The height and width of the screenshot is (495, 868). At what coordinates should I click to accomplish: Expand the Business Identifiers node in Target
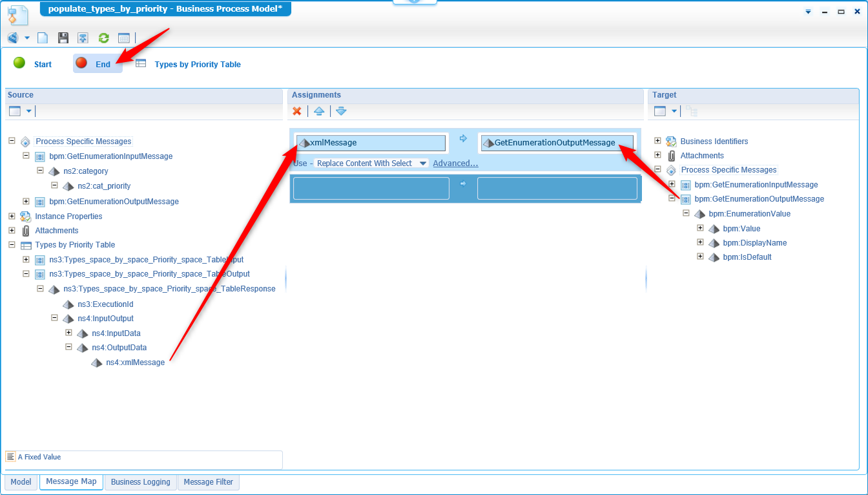click(x=657, y=141)
